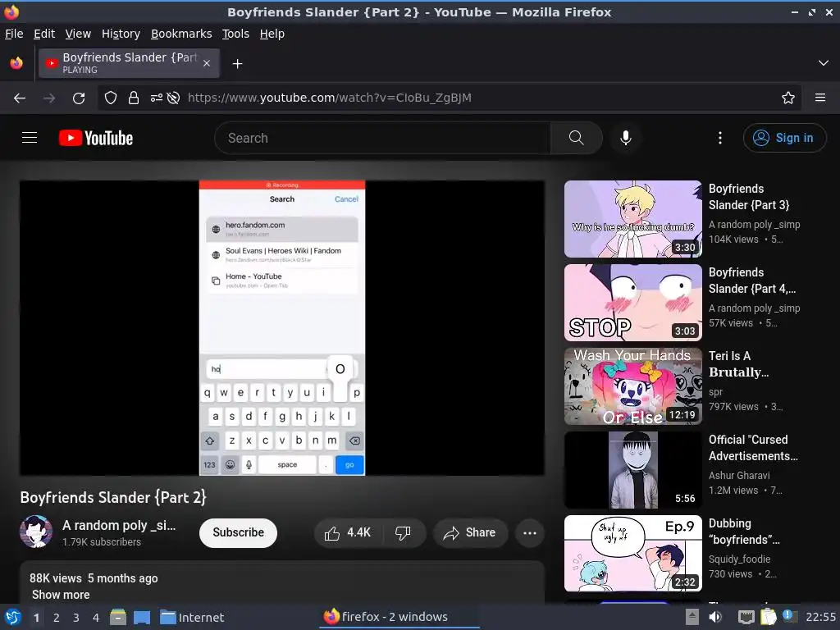Screen dimensions: 840x630
Task: Open the View menu
Action: click(x=78, y=34)
